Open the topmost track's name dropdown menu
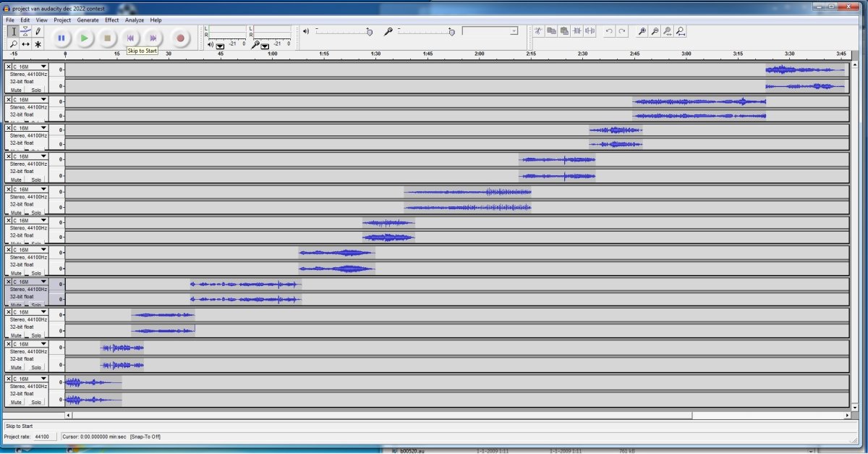The width and height of the screenshot is (868, 454). (x=30, y=67)
